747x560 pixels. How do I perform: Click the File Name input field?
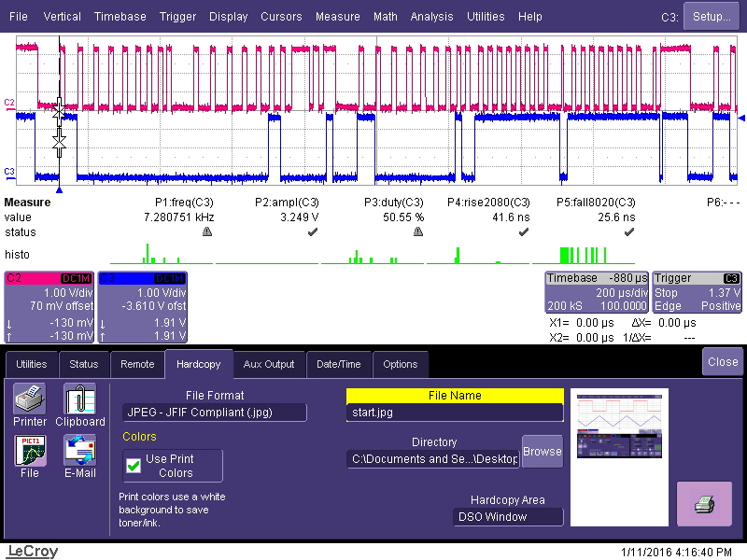point(455,413)
